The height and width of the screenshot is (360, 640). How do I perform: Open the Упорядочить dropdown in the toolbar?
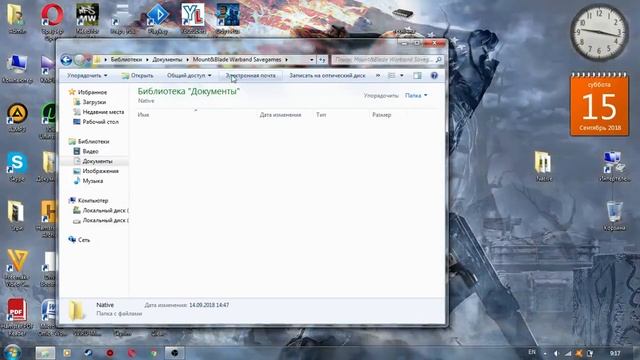click(87, 76)
